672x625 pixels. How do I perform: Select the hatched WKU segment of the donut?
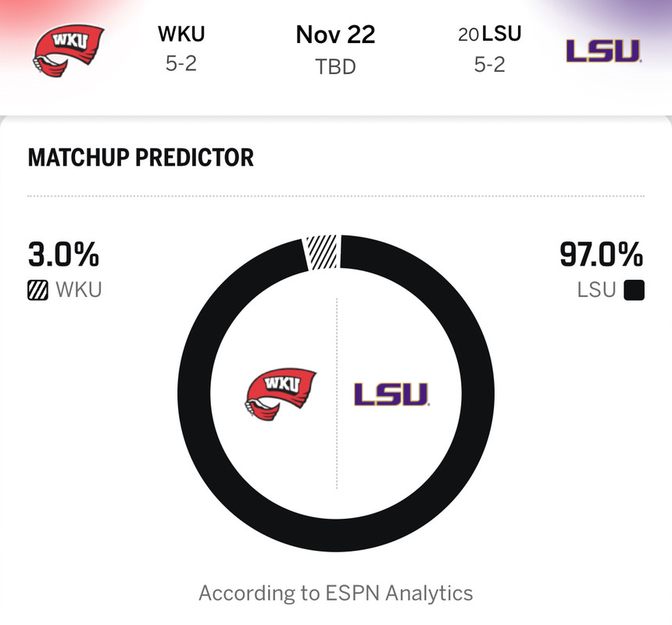coord(321,252)
